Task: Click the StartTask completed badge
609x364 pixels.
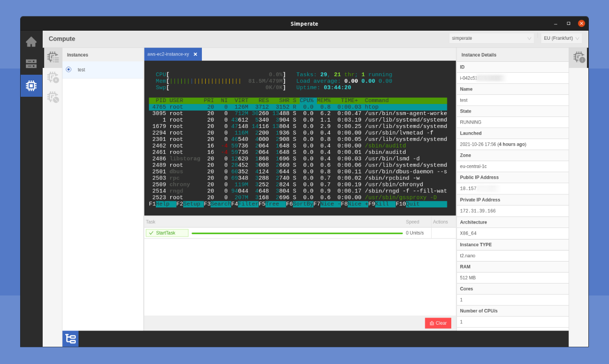Action: (x=167, y=233)
